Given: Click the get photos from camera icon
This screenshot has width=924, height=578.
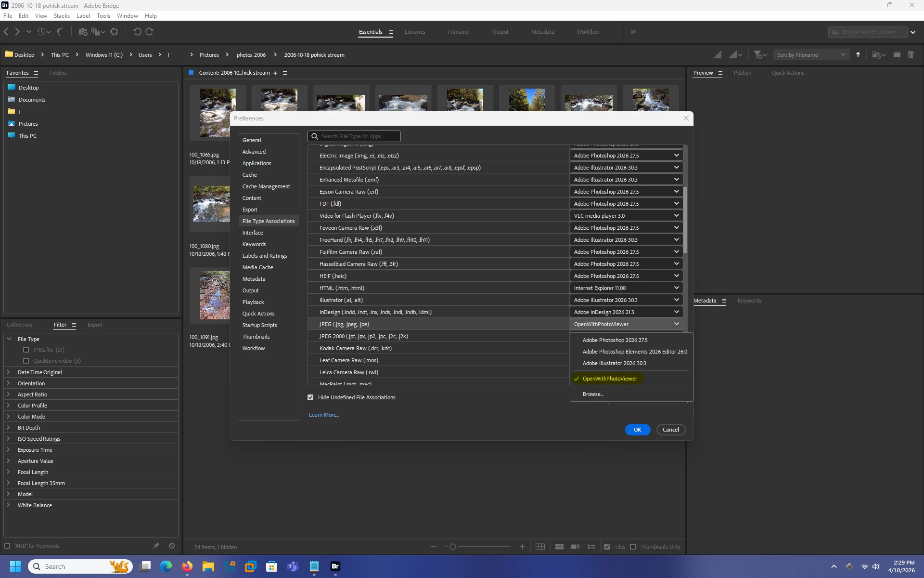Looking at the screenshot, I should [x=83, y=32].
